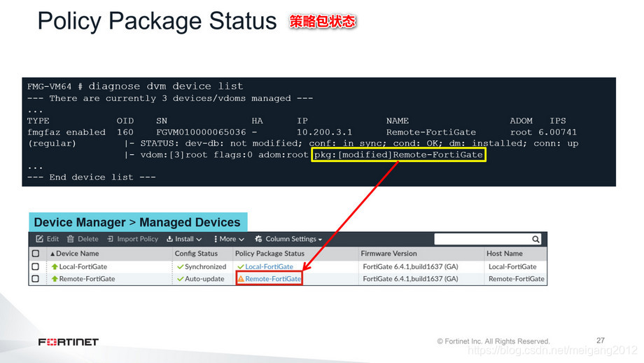
Task: Click the search magnifier icon
Action: click(x=535, y=239)
